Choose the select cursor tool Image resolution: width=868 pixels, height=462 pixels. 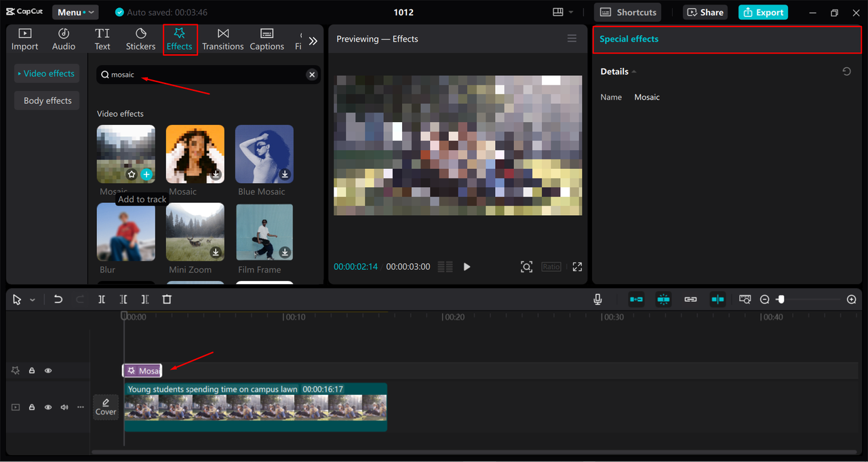tap(17, 299)
